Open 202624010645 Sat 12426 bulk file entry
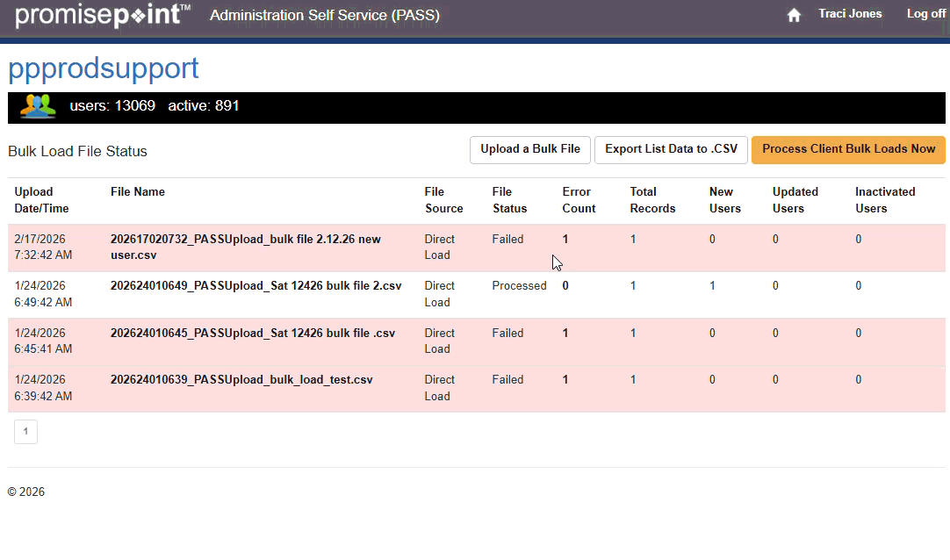 (252, 333)
